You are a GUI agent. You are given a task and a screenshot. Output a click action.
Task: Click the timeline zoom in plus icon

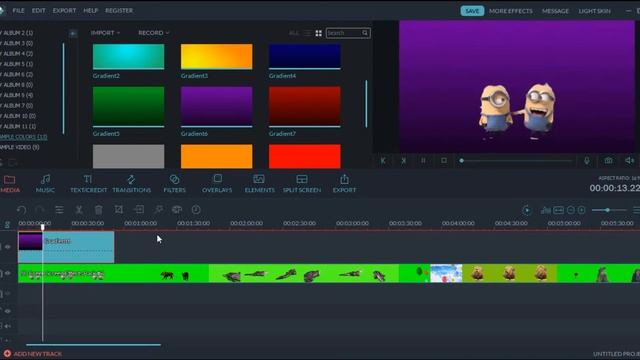pos(582,210)
